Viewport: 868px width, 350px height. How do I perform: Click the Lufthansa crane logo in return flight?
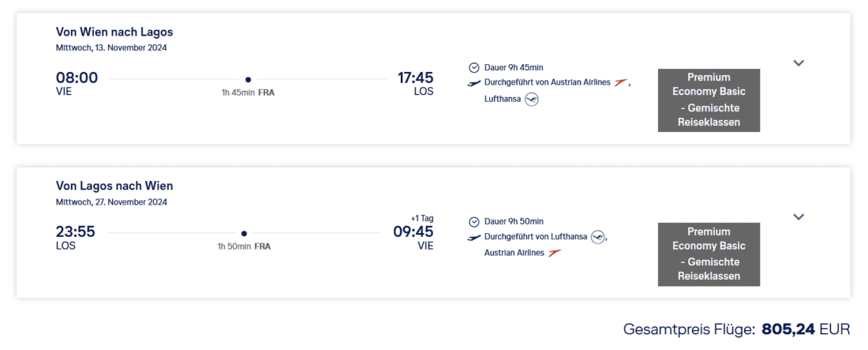[x=598, y=237]
